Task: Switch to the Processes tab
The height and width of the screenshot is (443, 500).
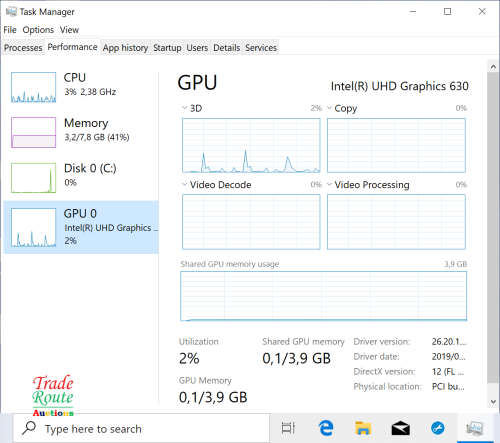Action: click(x=23, y=48)
